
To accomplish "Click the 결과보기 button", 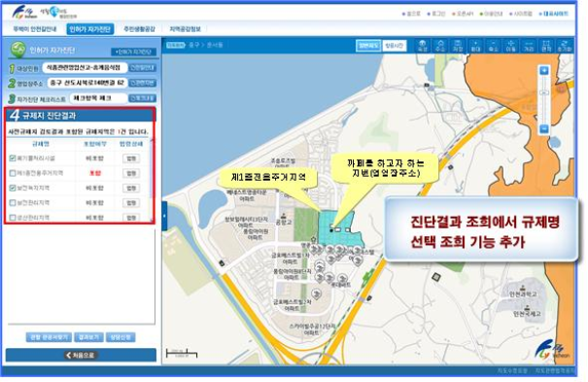I will pos(88,337).
